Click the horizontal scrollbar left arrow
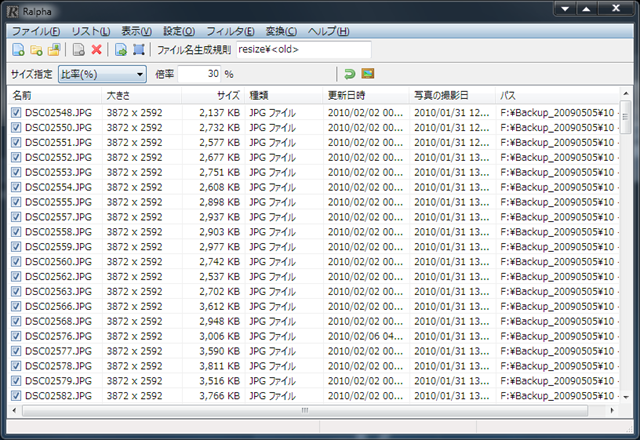The width and height of the screenshot is (640, 440). [14, 410]
